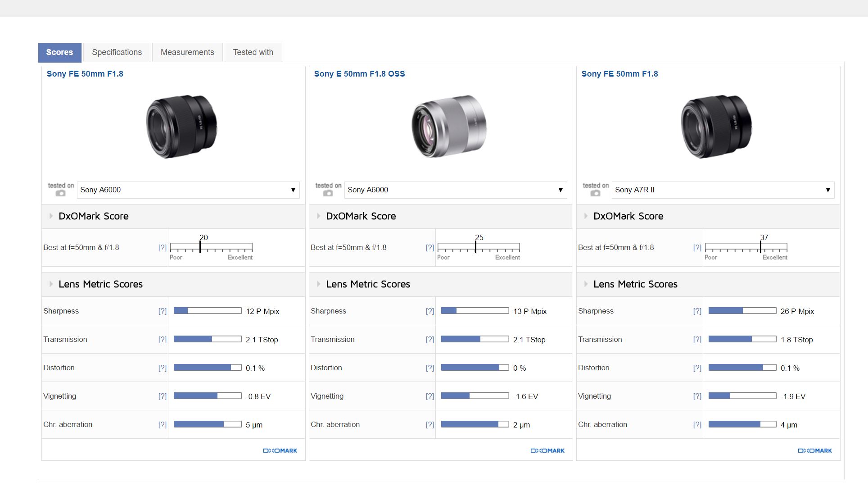Open the first Sony FE 50mm F1.8 title link
Image resolution: width=868 pixels, height=500 pixels.
[85, 74]
